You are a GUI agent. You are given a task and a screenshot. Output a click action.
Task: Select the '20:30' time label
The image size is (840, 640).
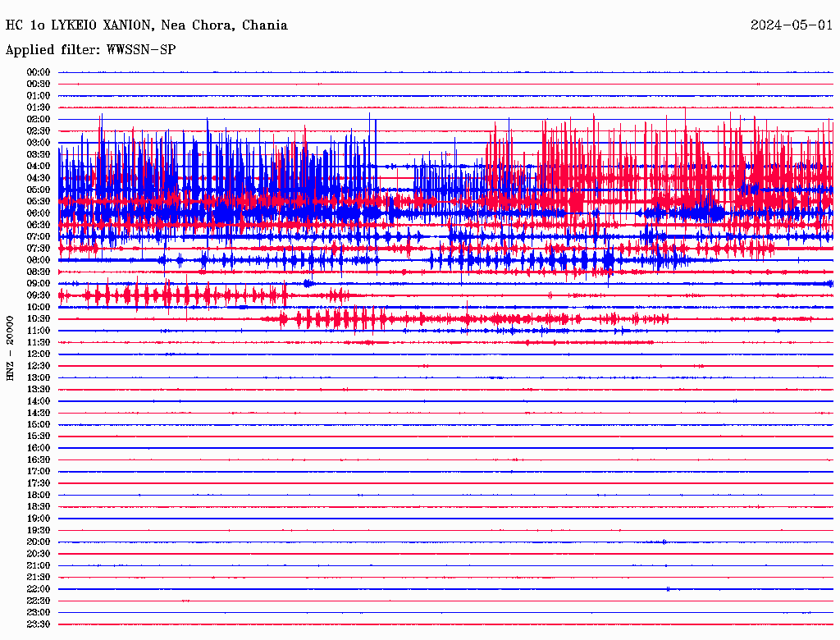(x=39, y=554)
